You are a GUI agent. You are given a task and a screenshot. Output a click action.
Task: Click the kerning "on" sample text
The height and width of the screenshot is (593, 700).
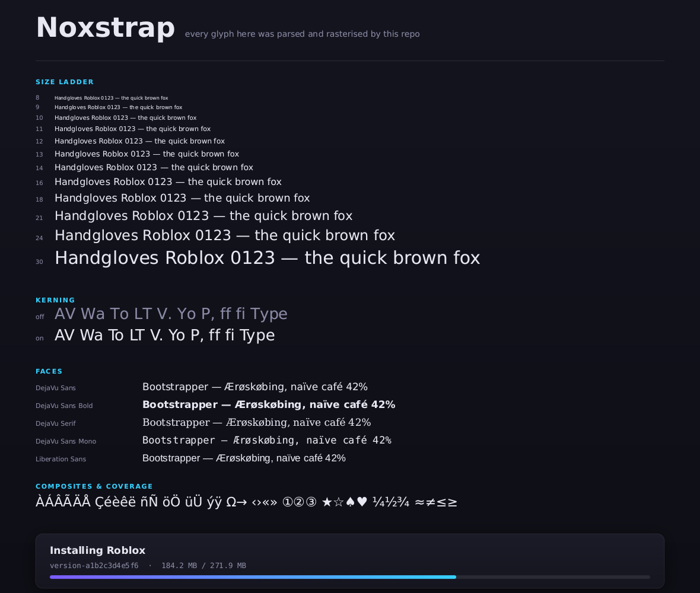[x=165, y=336]
